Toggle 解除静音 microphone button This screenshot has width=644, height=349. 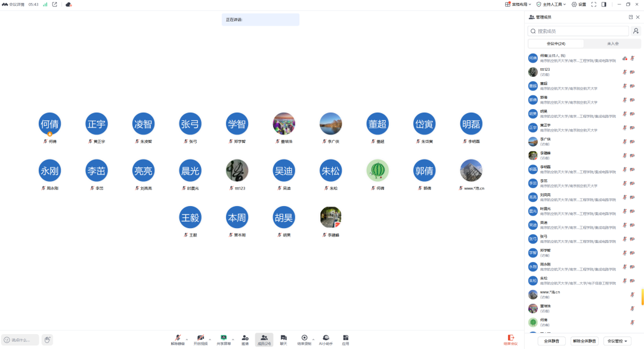tap(178, 338)
